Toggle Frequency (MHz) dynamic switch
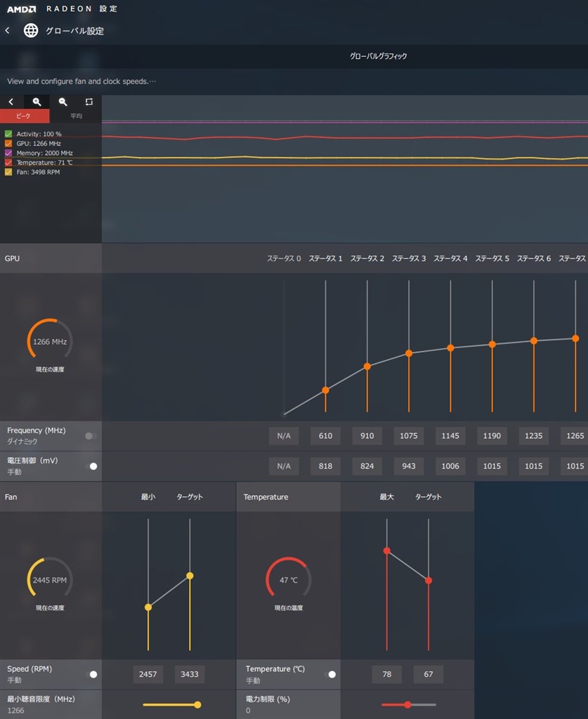 (x=91, y=436)
